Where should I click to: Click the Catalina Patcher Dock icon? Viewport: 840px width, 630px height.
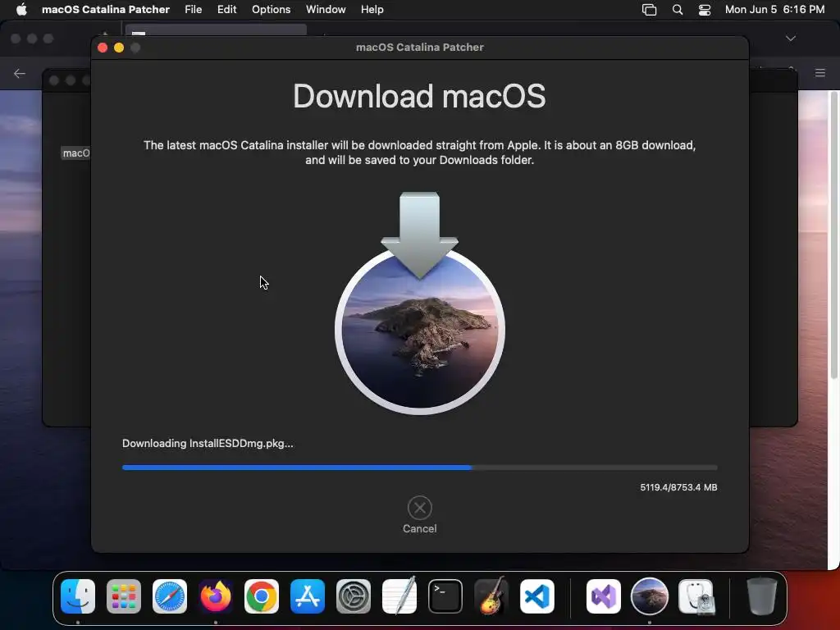[650, 596]
